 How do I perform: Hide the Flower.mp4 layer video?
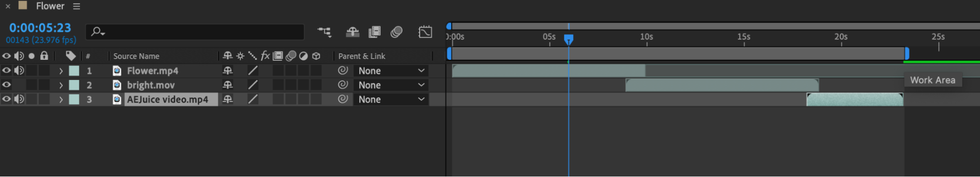6,71
